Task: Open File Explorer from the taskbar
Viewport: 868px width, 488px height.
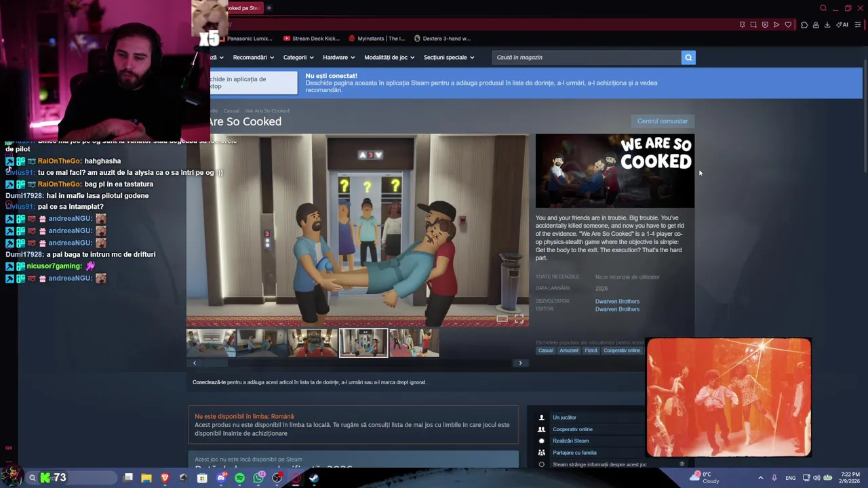Action: coord(146,478)
